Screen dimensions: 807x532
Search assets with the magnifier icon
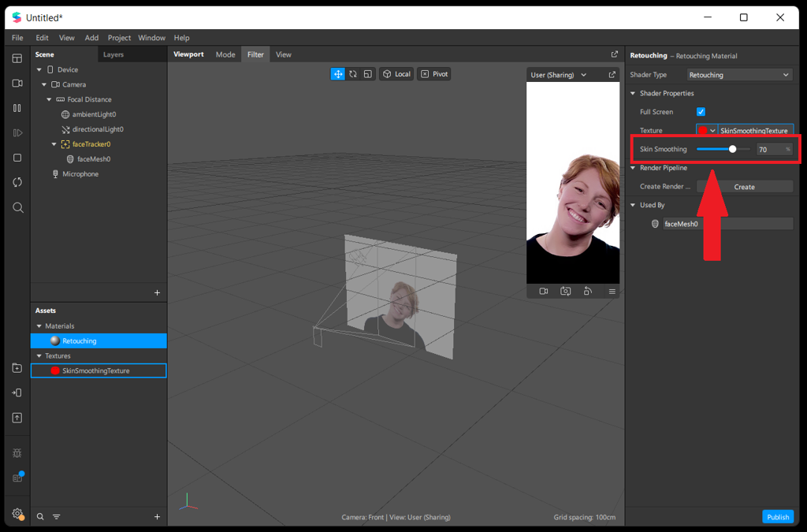pyautogui.click(x=40, y=516)
